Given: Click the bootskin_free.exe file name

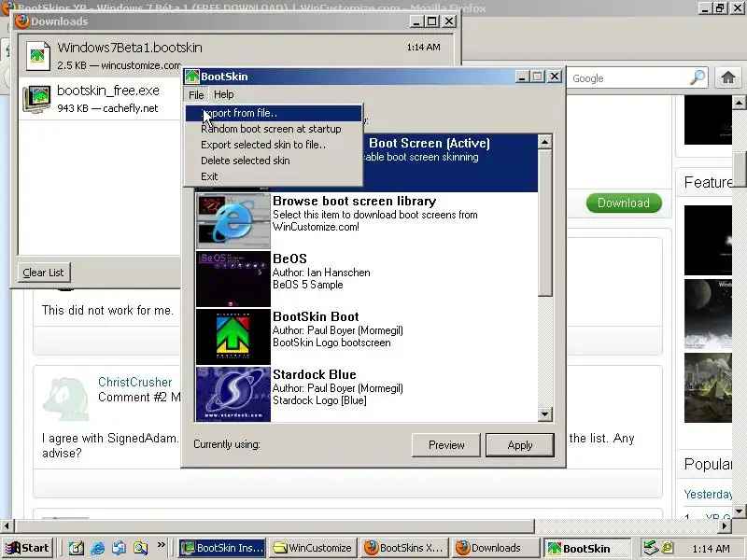Looking at the screenshot, I should [108, 91].
